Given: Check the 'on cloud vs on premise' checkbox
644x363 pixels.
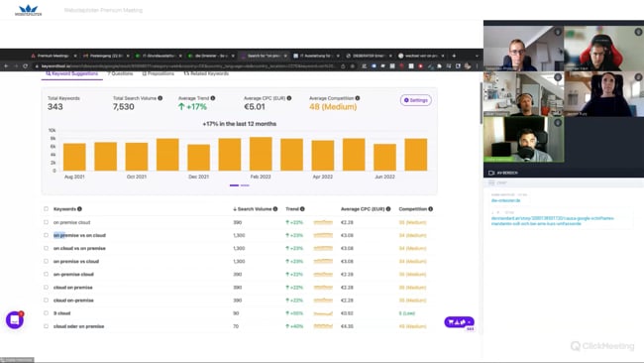Looking at the screenshot, I should 46,248.
